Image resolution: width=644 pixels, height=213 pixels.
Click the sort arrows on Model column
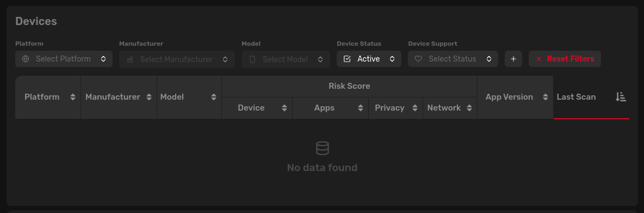[x=214, y=97]
